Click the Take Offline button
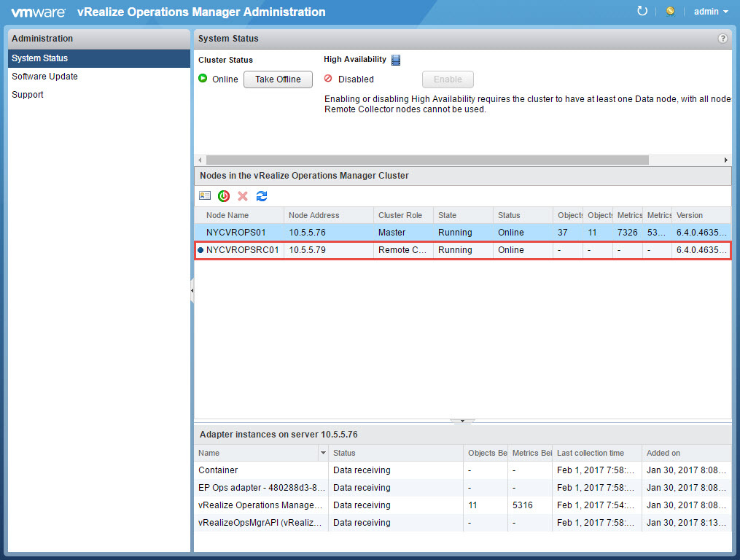The width and height of the screenshot is (740, 560). [278, 79]
